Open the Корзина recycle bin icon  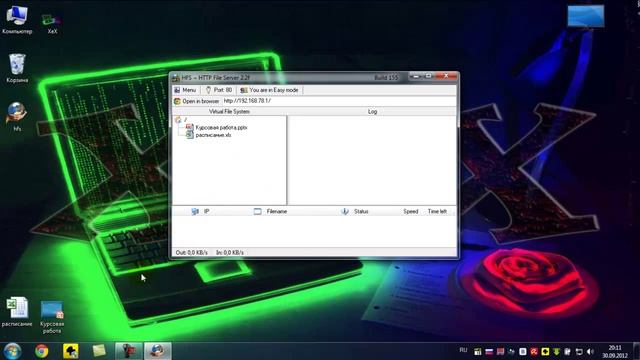pyautogui.click(x=17, y=68)
